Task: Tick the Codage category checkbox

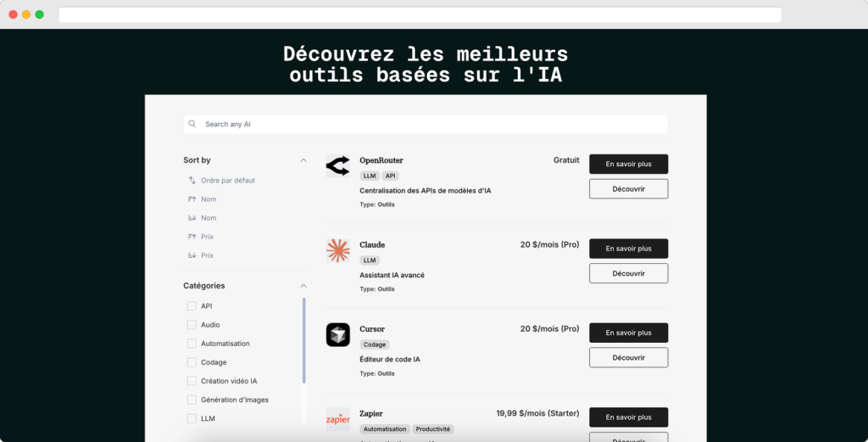Action: pos(192,362)
